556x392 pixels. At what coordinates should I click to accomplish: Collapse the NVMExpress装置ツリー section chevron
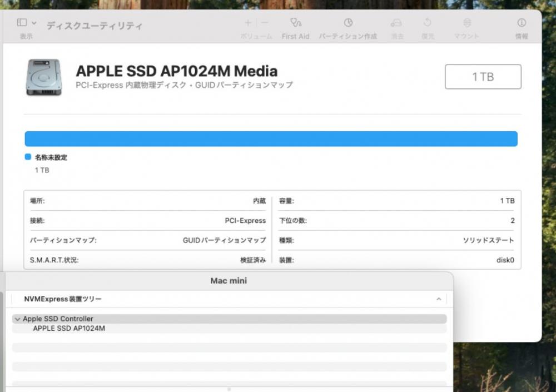[x=439, y=299]
